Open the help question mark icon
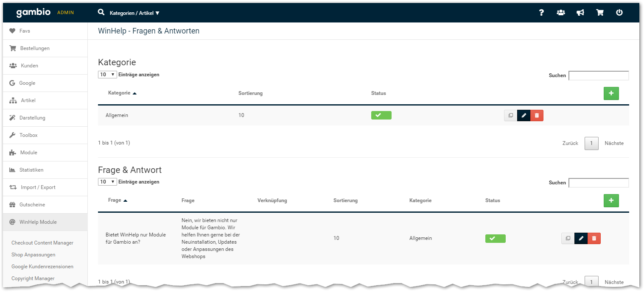Screen dimensions: 644x292 tap(541, 13)
